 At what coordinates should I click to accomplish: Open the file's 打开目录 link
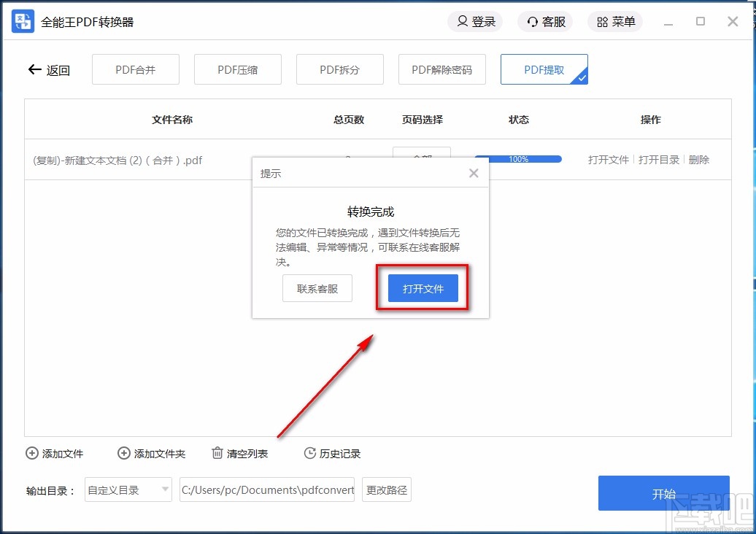pyautogui.click(x=659, y=159)
